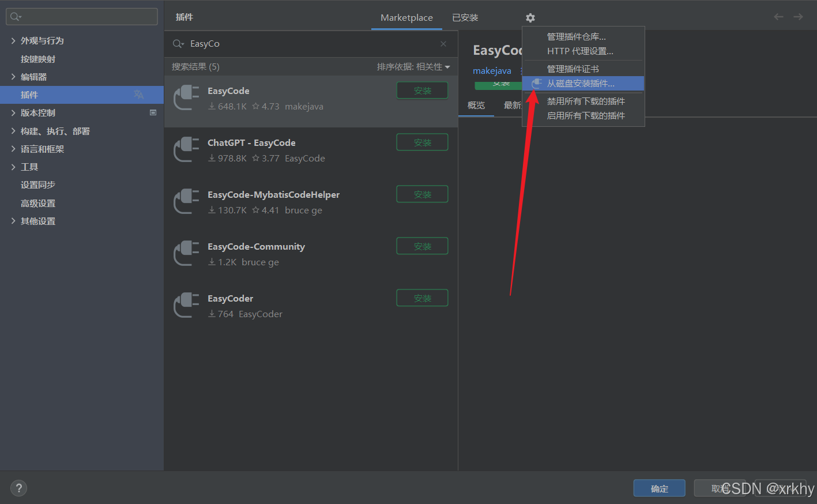This screenshot has width=817, height=504.
Task: Expand the 语言和框架 settings node
Action: tap(13, 149)
